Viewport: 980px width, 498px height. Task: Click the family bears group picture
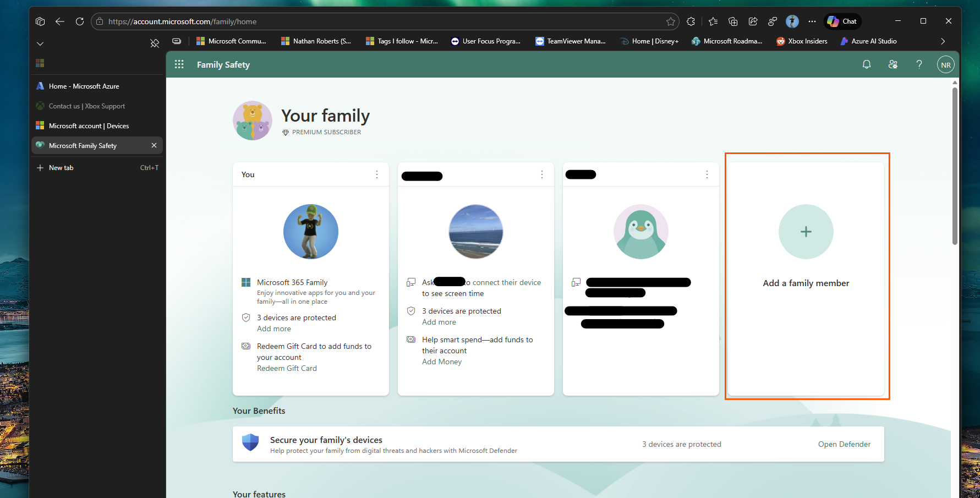click(x=253, y=121)
